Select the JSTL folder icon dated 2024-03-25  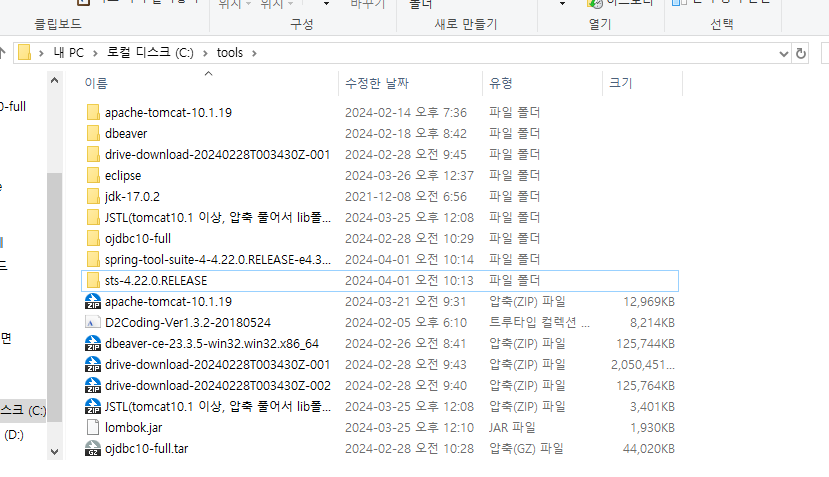(93, 217)
